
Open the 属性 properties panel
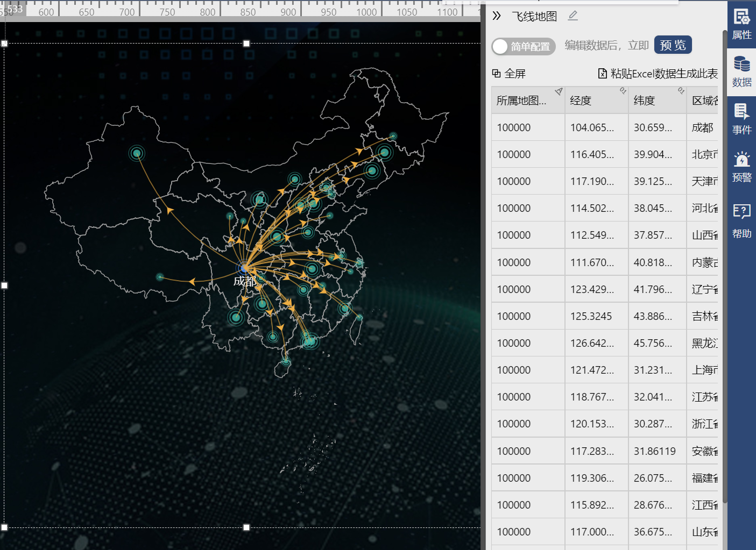[x=741, y=25]
